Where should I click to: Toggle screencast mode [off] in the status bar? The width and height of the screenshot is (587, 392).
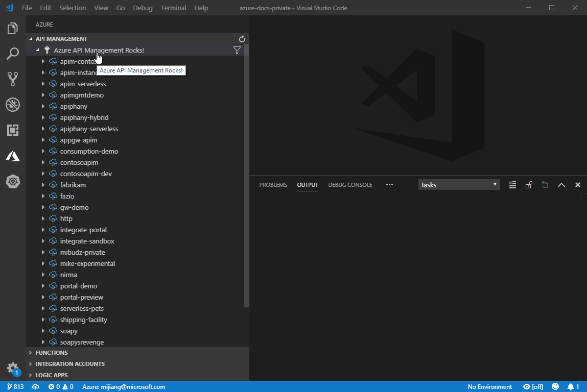point(533,386)
